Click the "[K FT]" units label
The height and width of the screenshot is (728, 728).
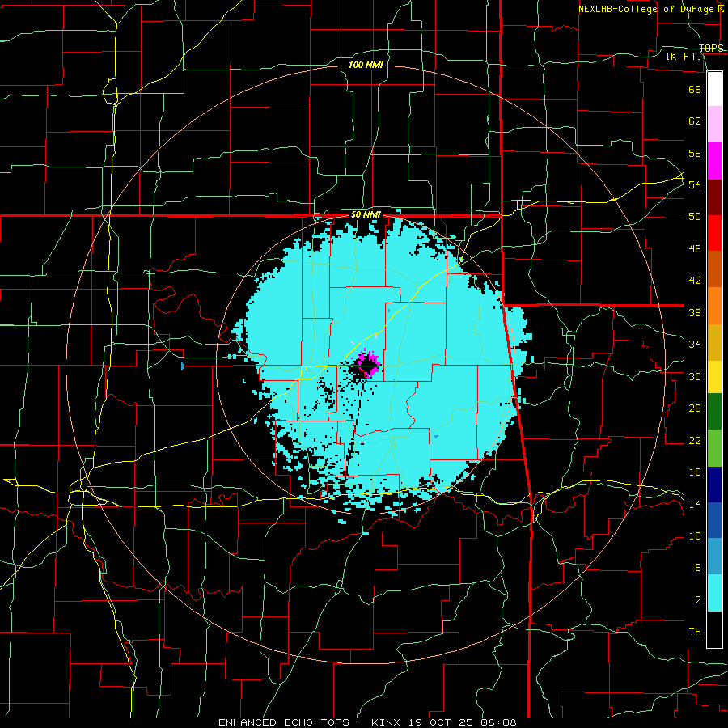pyautogui.click(x=684, y=57)
